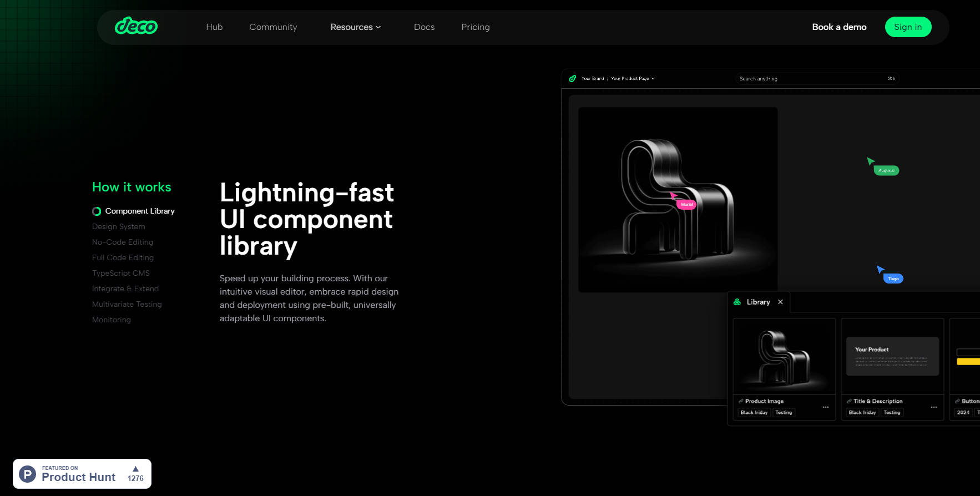Click the link icon beside Product Image
980x496 pixels.
(x=741, y=401)
